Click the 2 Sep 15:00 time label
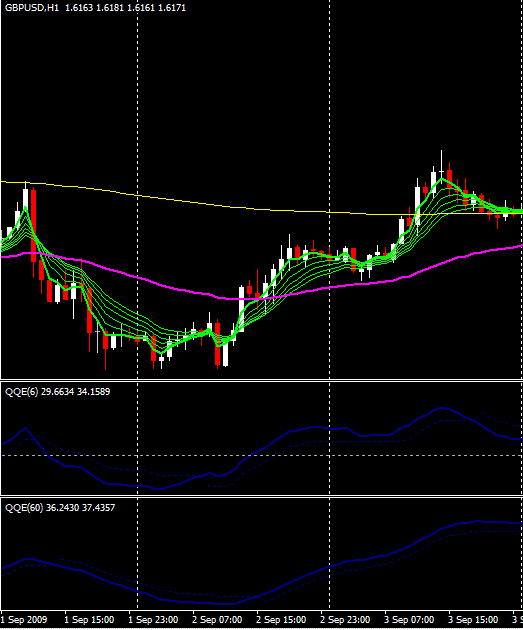523x630 pixels. tap(281, 619)
